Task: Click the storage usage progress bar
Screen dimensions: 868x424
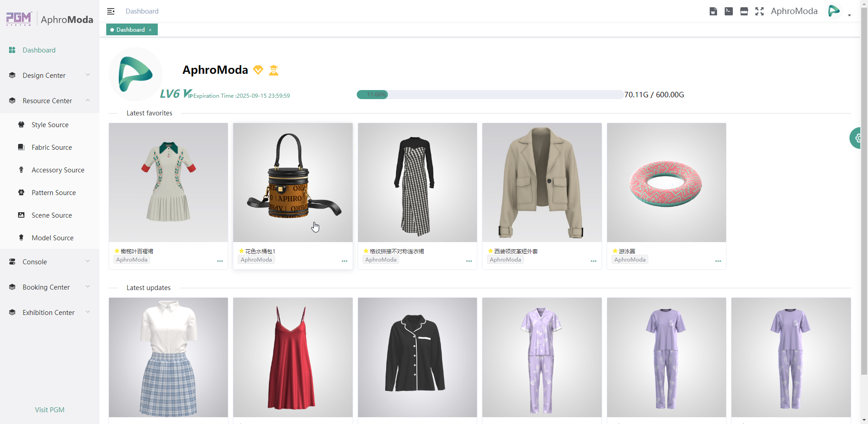Action: (x=490, y=95)
